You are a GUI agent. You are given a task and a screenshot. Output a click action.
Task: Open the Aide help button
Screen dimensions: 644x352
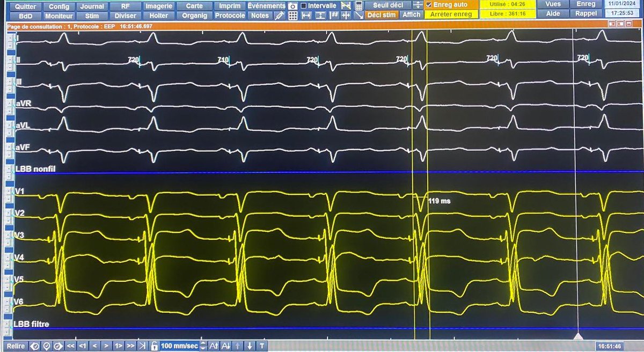click(x=553, y=14)
